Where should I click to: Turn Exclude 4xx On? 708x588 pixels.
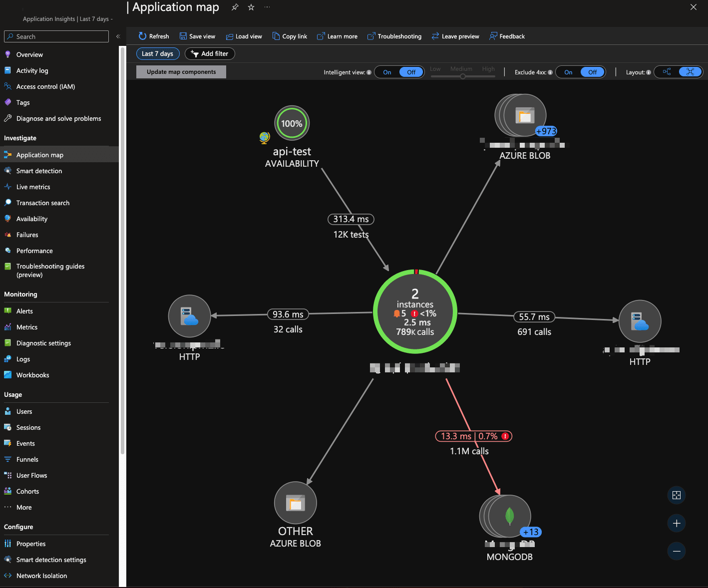[x=568, y=72]
